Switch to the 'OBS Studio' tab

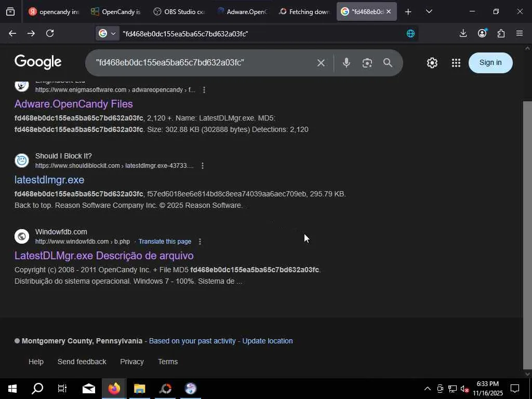[x=179, y=12]
